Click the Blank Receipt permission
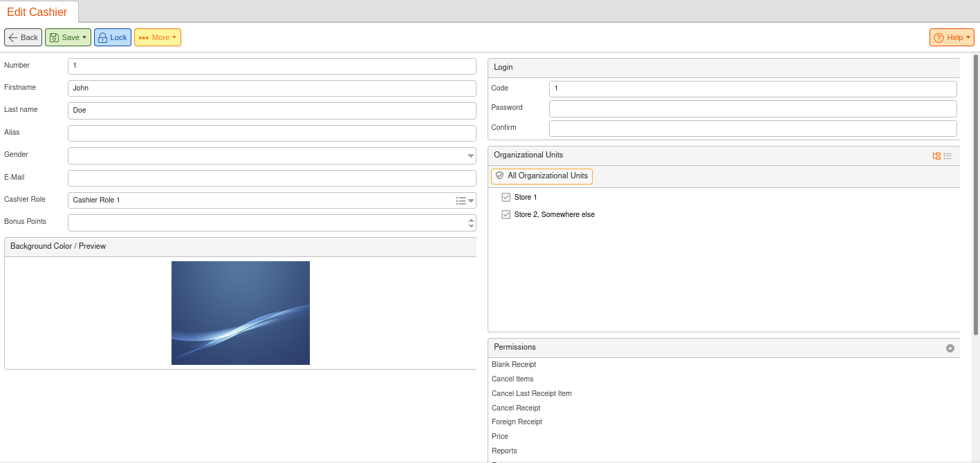 point(513,364)
